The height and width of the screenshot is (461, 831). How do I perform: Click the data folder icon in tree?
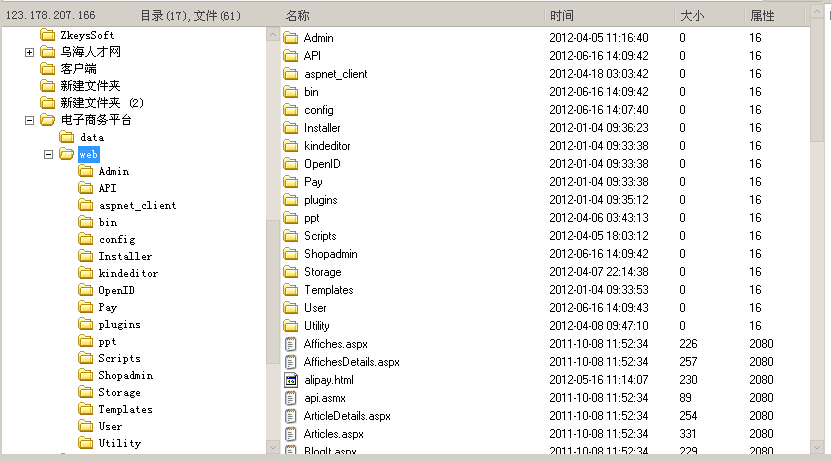(67, 137)
